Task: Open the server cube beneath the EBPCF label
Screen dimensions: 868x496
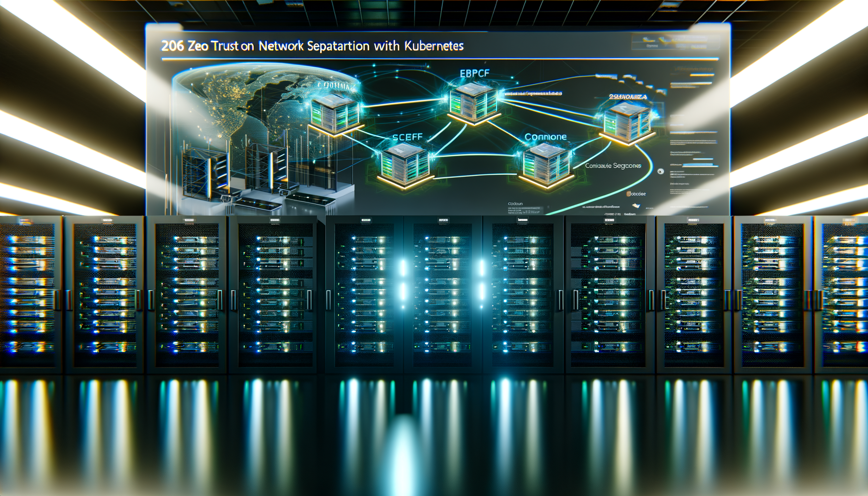Action: pyautogui.click(x=473, y=103)
